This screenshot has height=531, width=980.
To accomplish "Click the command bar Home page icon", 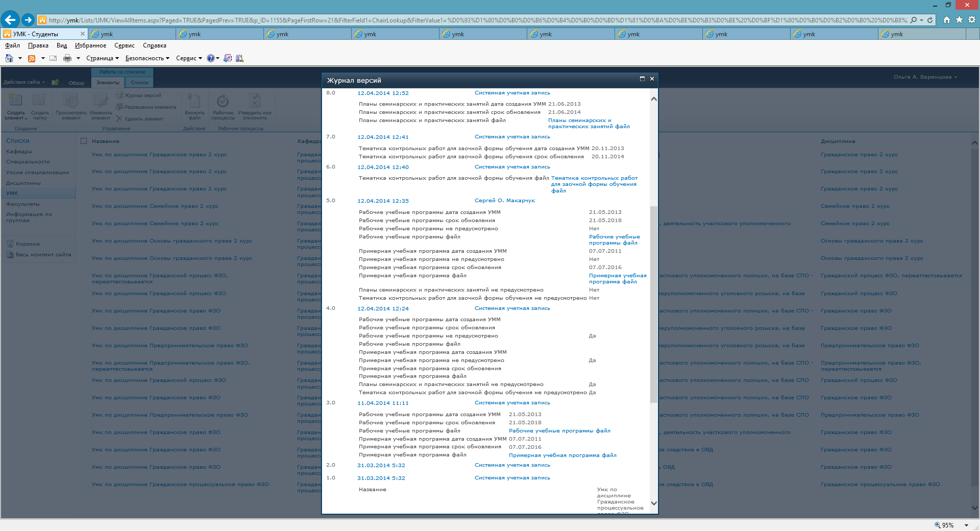I will click(9, 58).
